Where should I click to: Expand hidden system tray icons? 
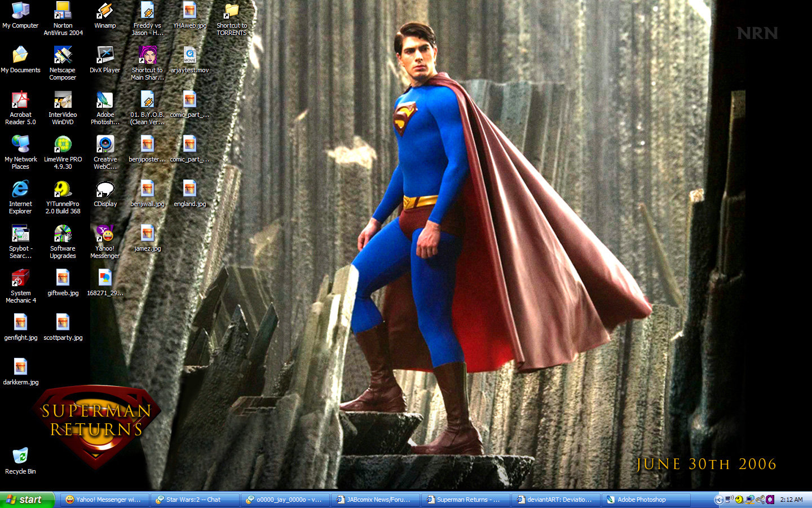[x=718, y=500]
